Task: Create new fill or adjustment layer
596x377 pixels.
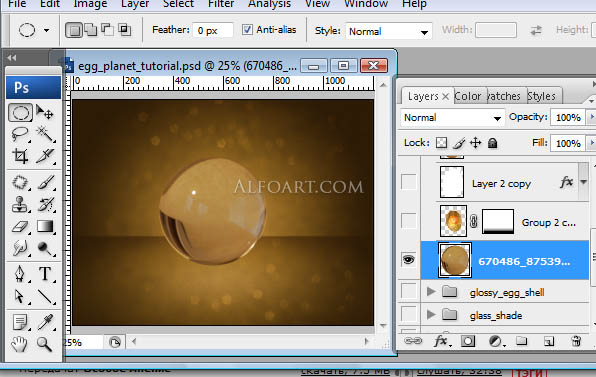Action: tap(496, 341)
